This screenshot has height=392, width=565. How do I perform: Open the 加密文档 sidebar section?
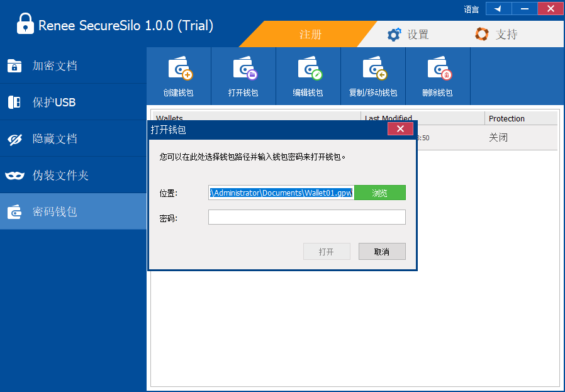pyautogui.click(x=73, y=65)
